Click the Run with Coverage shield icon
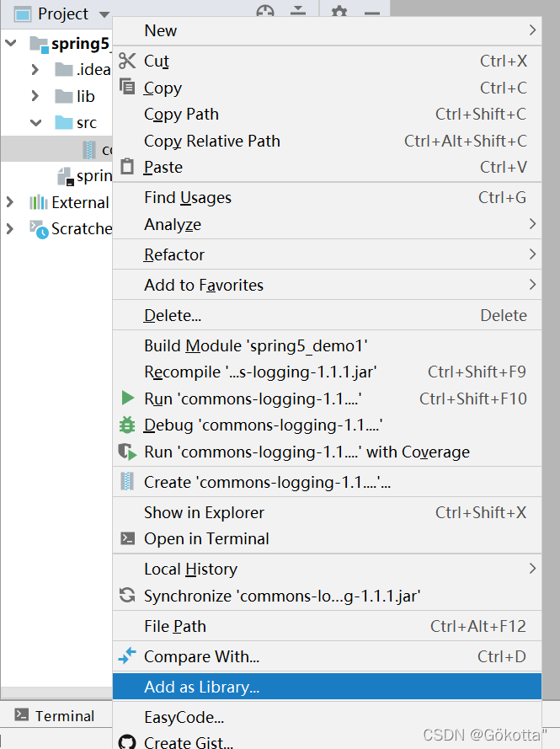This screenshot has height=749, width=560. pyautogui.click(x=127, y=452)
